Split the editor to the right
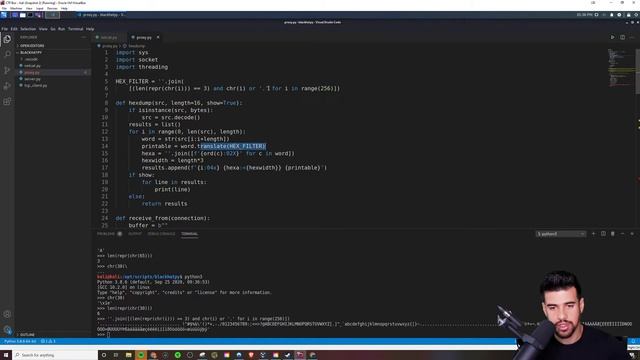 coord(622,37)
